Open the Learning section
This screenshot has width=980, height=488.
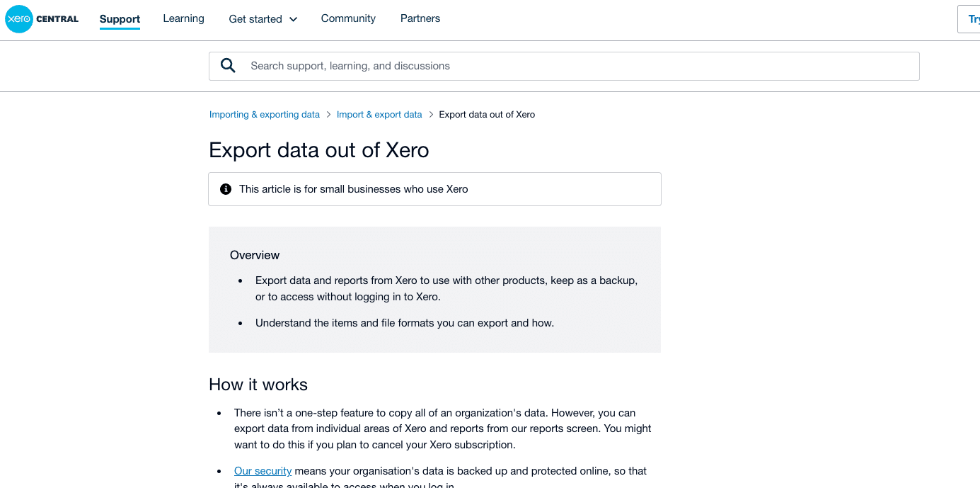(183, 18)
